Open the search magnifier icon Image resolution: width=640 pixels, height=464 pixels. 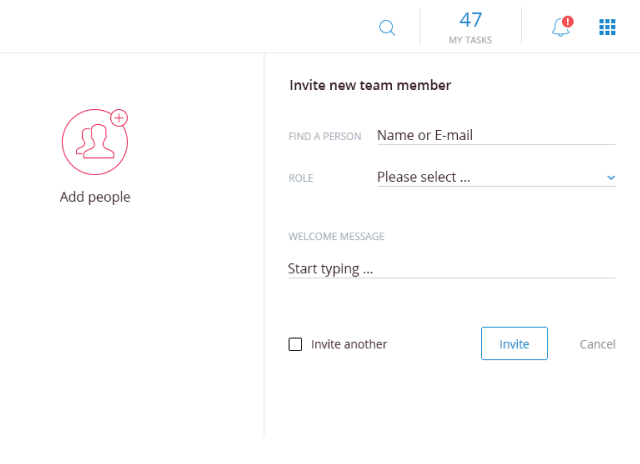pos(387,28)
